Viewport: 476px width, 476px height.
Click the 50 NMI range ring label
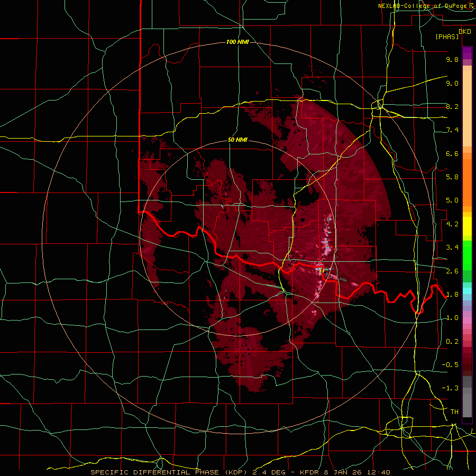click(x=237, y=140)
